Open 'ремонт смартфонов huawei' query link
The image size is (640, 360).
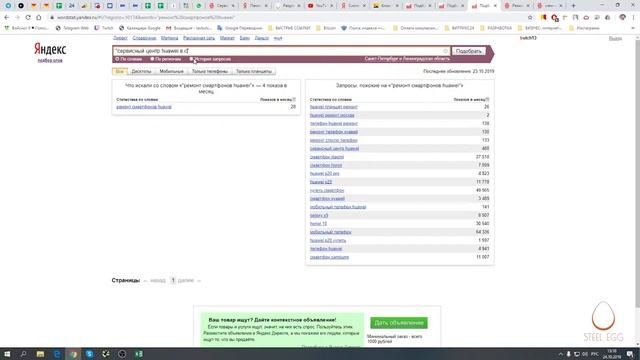coord(144,107)
